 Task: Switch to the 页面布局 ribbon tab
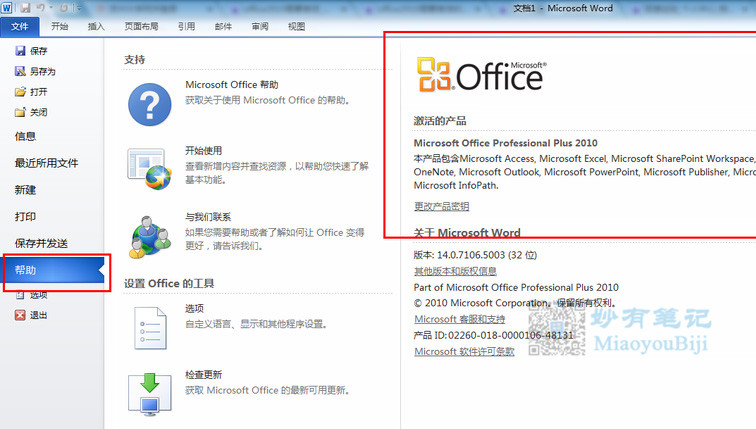tap(141, 27)
